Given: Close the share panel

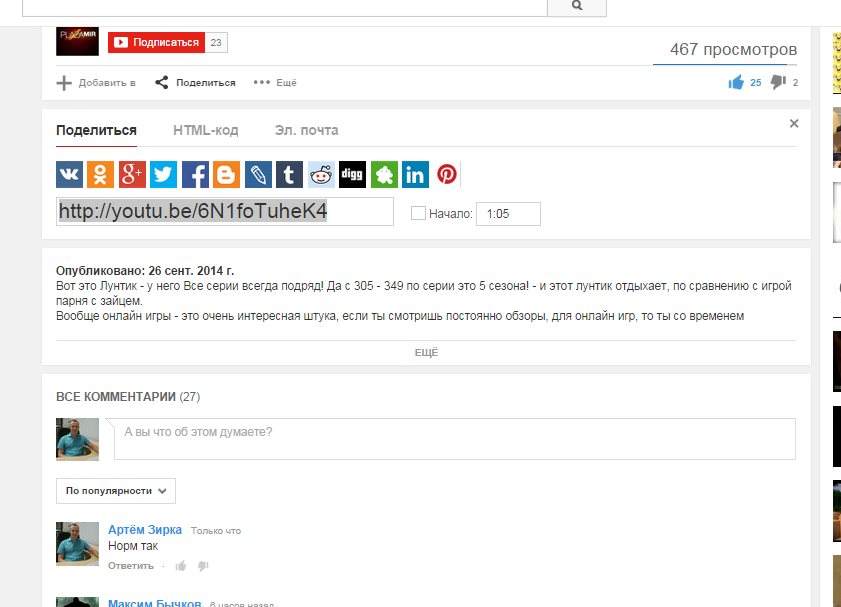Looking at the screenshot, I should click(794, 123).
